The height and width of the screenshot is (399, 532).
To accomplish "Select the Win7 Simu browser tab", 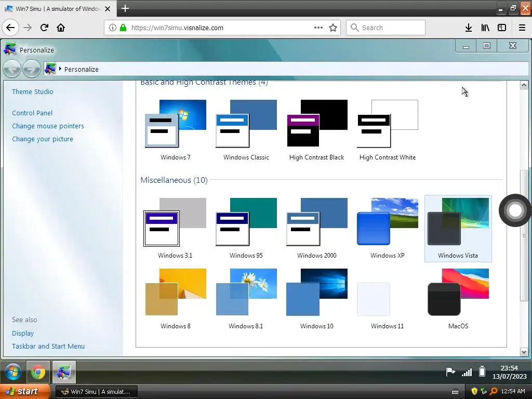I will 58,9.
